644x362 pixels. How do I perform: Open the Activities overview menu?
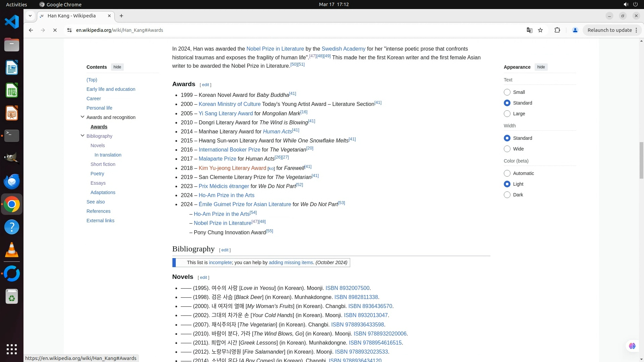pyautogui.click(x=16, y=4)
